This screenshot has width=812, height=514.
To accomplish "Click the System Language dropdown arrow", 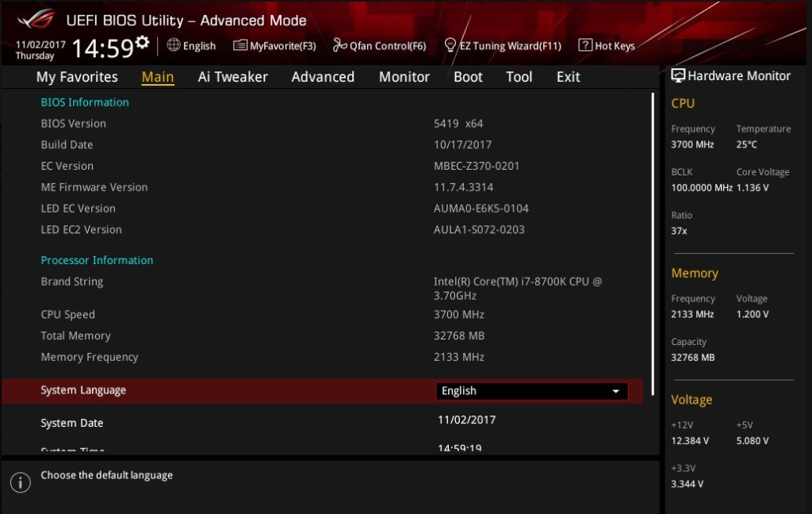I will pyautogui.click(x=615, y=391).
